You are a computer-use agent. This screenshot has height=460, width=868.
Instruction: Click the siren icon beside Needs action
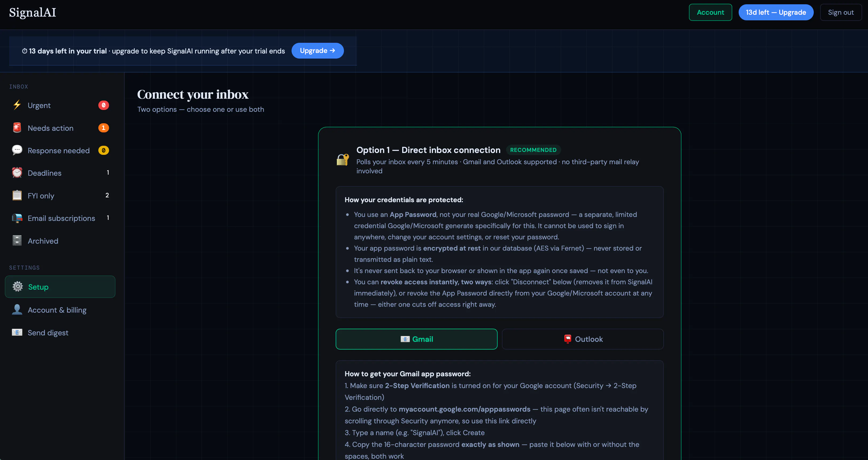pyautogui.click(x=17, y=128)
